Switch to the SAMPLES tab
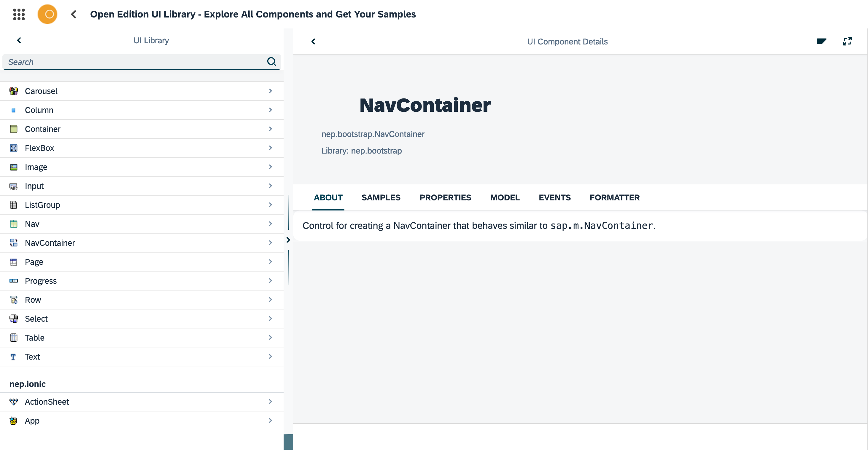868x450 pixels. (x=381, y=198)
